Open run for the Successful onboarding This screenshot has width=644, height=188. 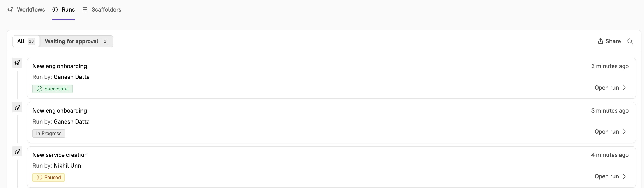[x=610, y=88]
